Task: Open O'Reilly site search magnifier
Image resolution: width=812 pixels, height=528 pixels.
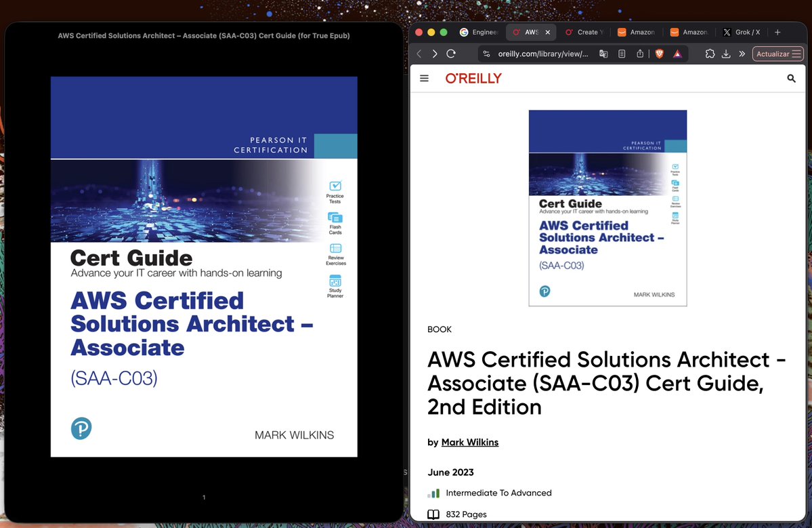Action: [x=791, y=78]
